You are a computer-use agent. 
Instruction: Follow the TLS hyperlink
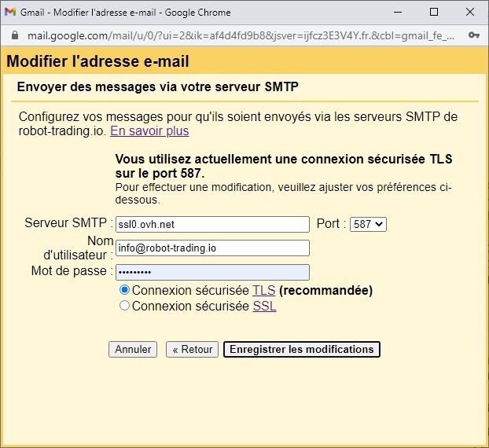point(263,290)
